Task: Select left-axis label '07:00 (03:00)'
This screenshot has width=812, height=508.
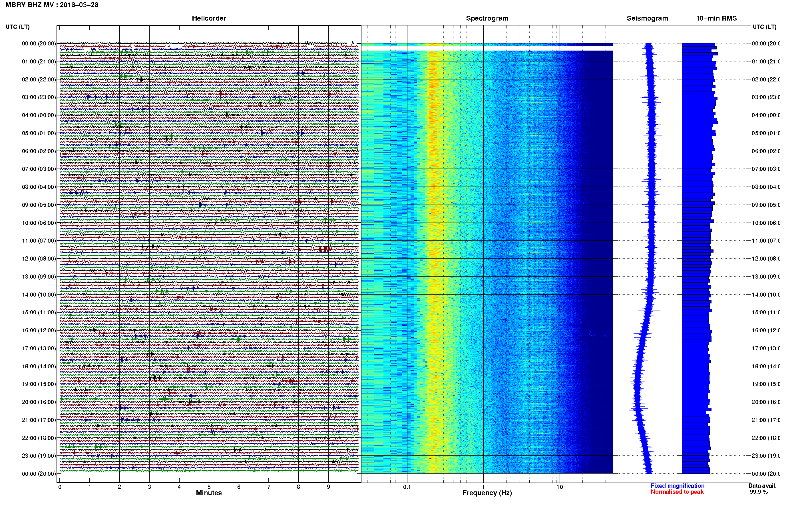Action: click(39, 169)
